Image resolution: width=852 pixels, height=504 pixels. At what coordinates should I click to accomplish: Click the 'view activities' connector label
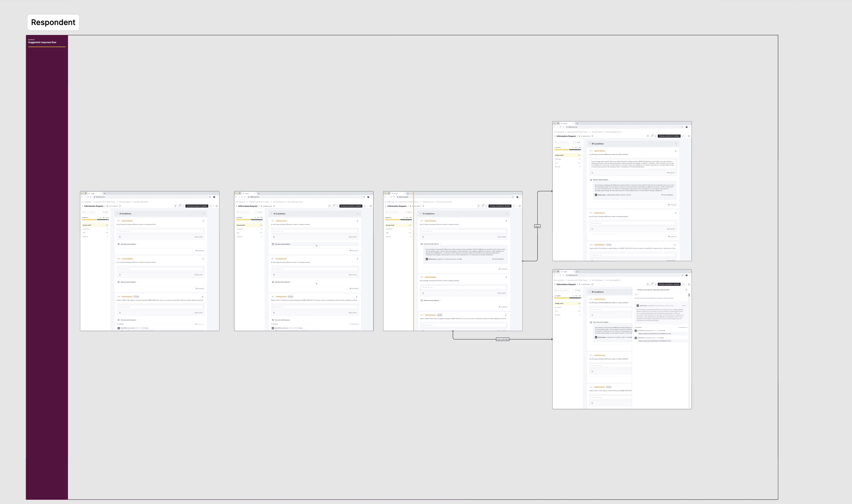(x=502, y=339)
